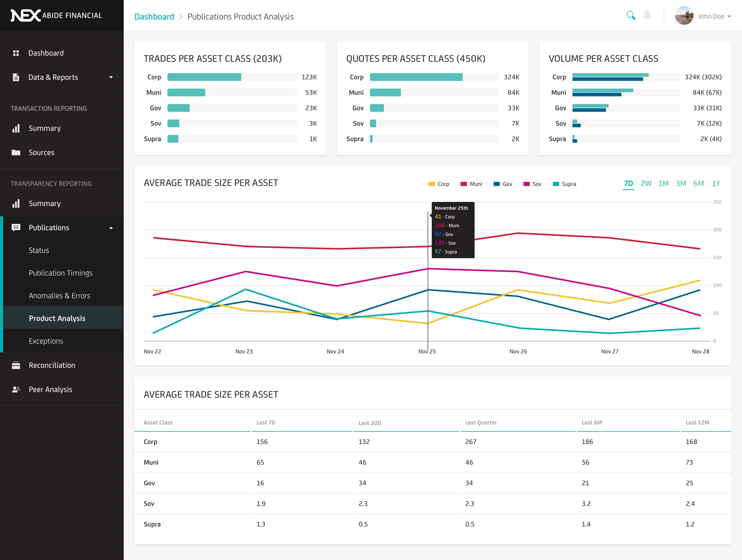Toggle the Gov series in chart legend
The width and height of the screenshot is (742, 560).
click(x=503, y=184)
